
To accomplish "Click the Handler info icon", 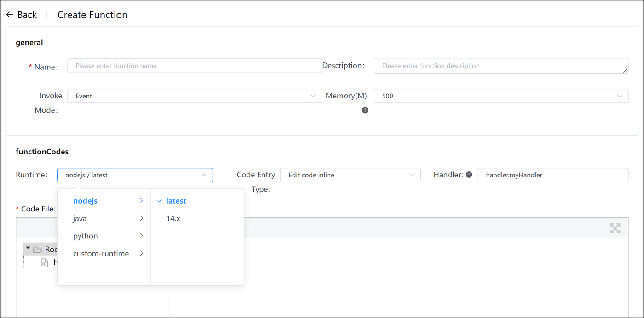I will tap(469, 175).
